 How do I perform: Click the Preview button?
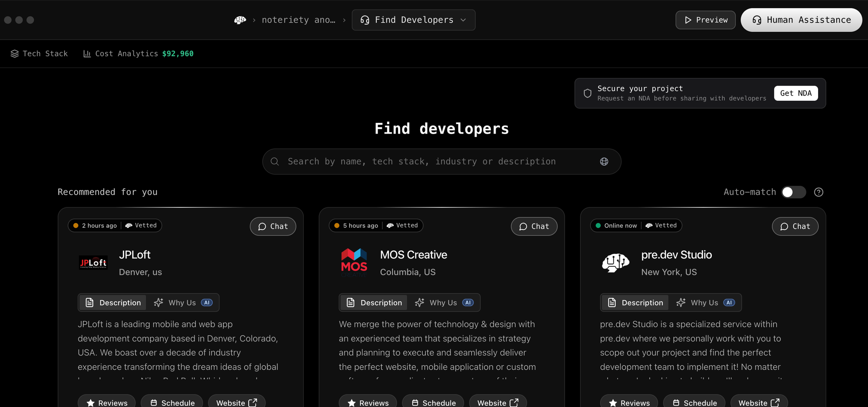705,20
